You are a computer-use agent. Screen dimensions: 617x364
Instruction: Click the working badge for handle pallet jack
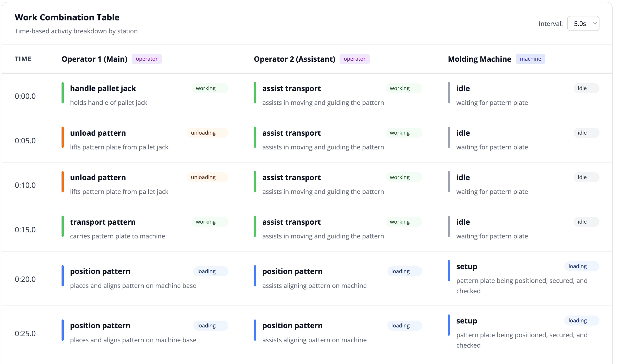206,88
